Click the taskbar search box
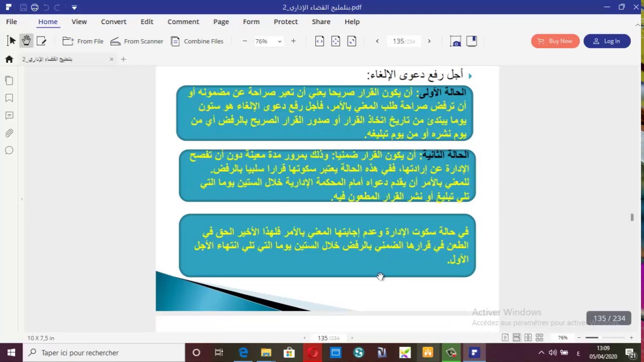644x362 pixels. pyautogui.click(x=104, y=353)
